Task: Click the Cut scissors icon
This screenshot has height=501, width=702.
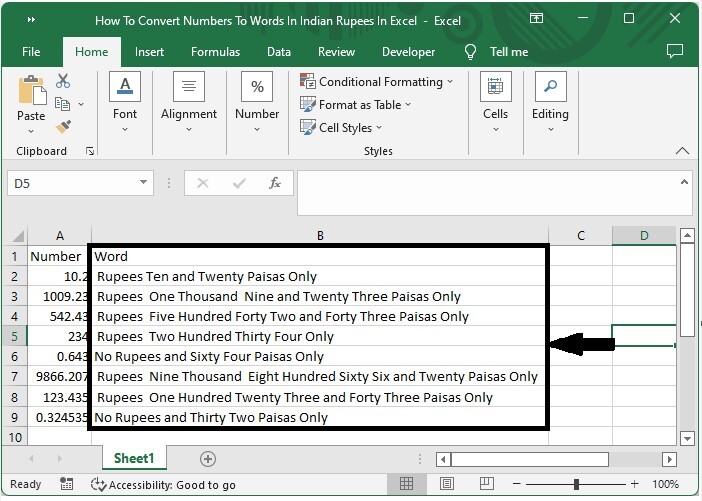Action: pos(63,81)
